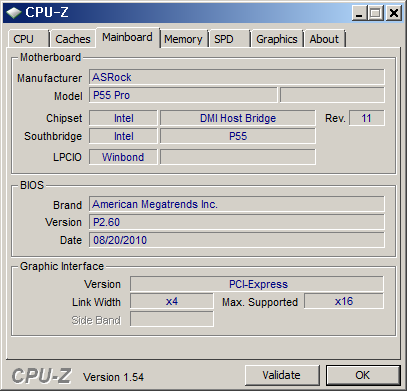
Task: Click the BIOS group title
Action: click(32, 185)
